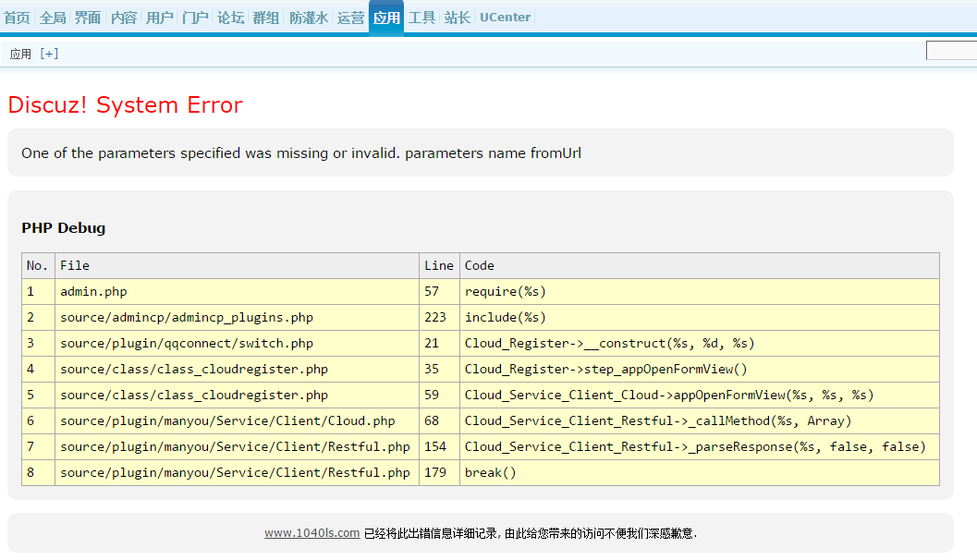The image size is (977, 560).
Task: Click line number 21 cell
Action: coord(439,343)
